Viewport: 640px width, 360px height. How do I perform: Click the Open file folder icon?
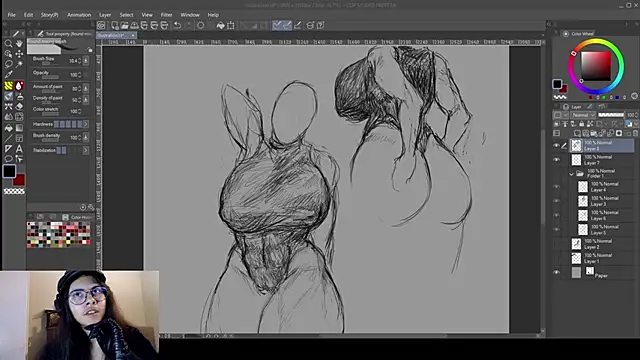124,25
